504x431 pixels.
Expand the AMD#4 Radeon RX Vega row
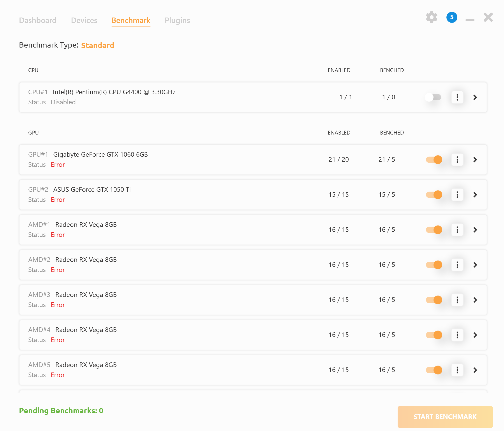click(x=475, y=335)
